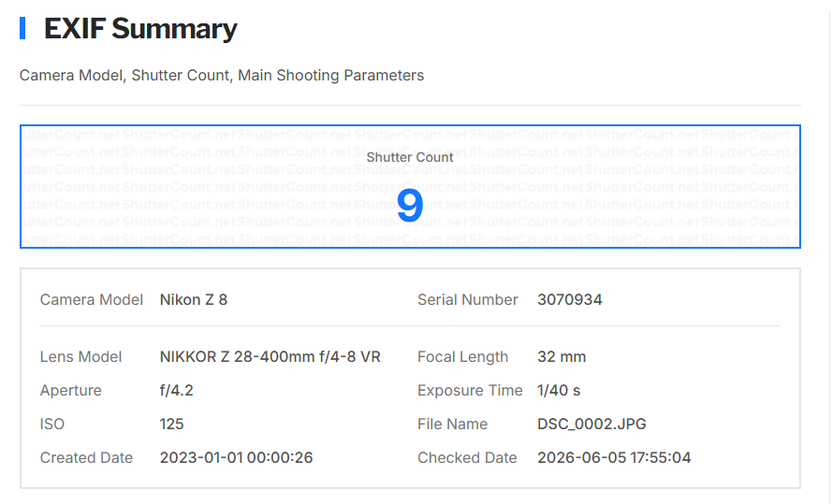Click the 'Exposure Time' label
Screen dimensions: 832x504
pos(470,391)
